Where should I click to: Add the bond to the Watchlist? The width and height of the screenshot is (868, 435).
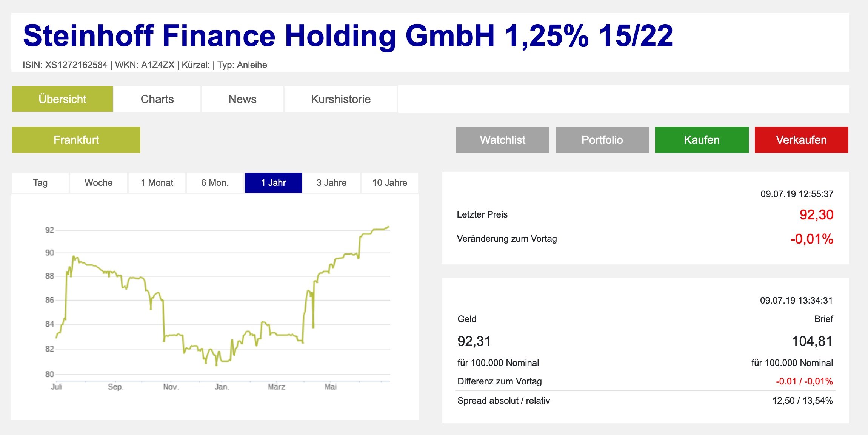(502, 140)
